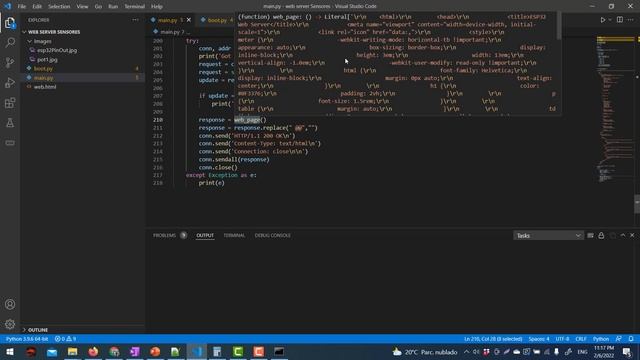Screen dimensions: 640x360
Task: Open the Extensions view
Action: pos(10,102)
